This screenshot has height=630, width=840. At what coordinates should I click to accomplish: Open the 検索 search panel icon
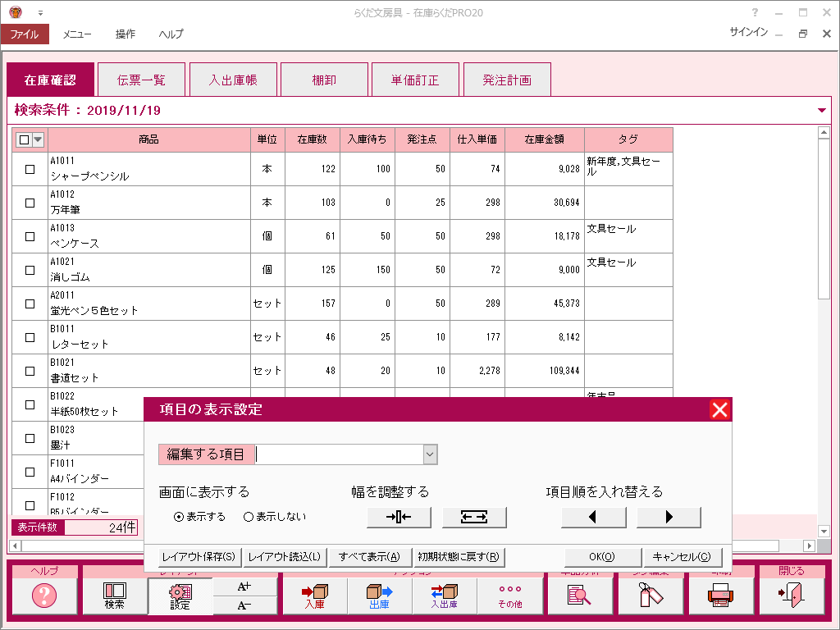[115, 596]
